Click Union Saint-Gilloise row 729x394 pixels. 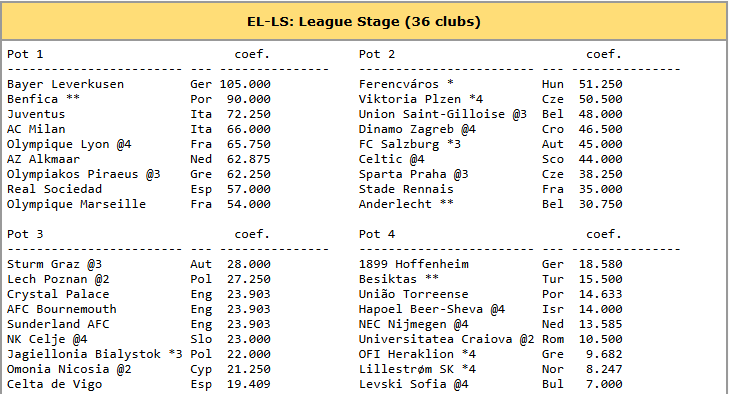pyautogui.click(x=490, y=114)
